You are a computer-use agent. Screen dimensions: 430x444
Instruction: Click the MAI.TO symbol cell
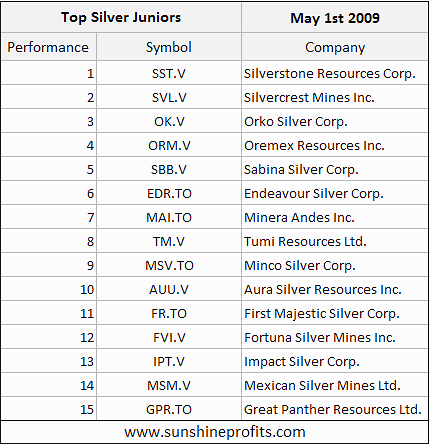169,217
